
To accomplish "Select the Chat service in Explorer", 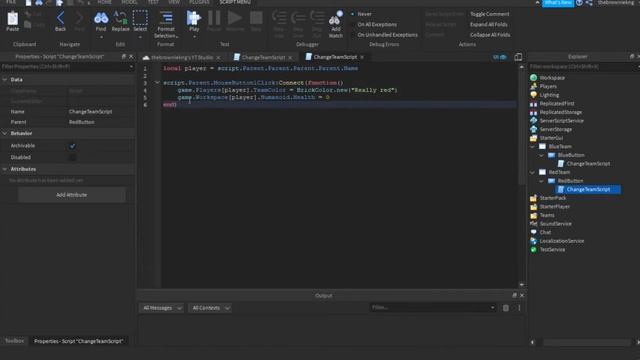I will (545, 232).
